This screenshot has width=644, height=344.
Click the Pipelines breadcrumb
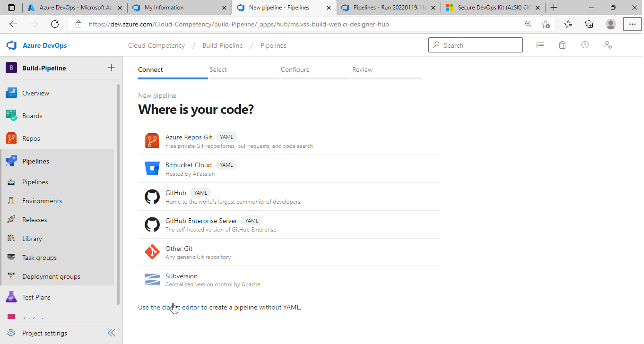(x=273, y=45)
